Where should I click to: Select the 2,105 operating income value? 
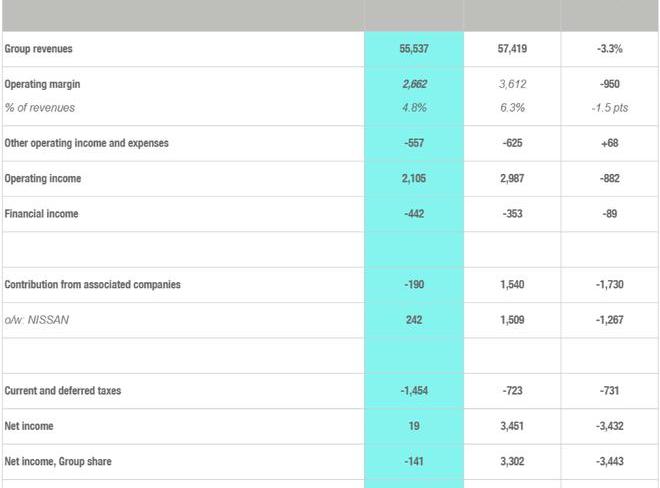(x=414, y=179)
